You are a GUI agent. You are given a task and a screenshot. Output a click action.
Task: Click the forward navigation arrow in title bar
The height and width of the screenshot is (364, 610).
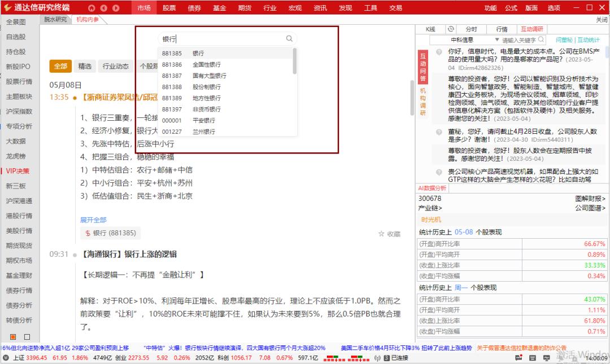click(x=115, y=8)
